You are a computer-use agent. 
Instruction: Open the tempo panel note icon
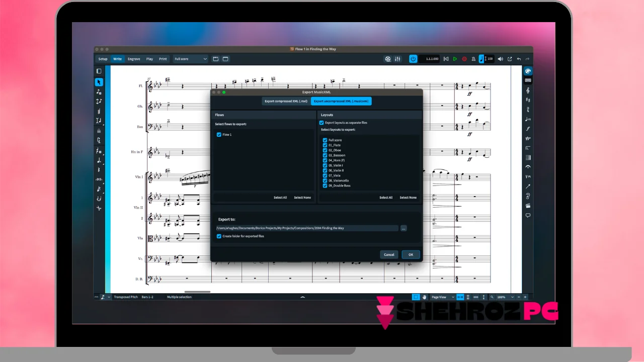point(528,119)
